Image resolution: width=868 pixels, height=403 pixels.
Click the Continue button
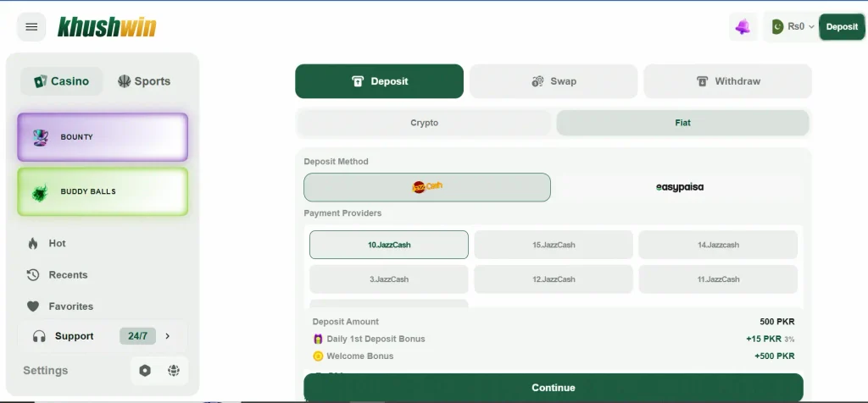coord(554,388)
